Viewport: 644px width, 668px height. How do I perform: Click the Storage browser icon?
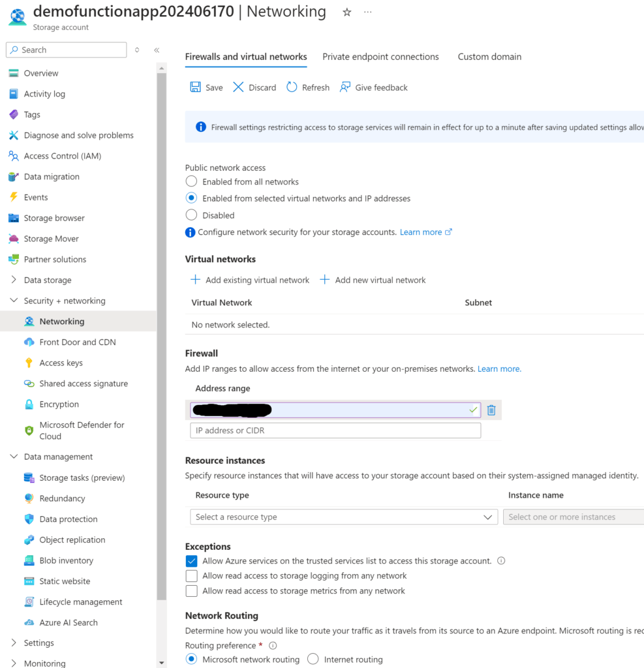click(14, 217)
